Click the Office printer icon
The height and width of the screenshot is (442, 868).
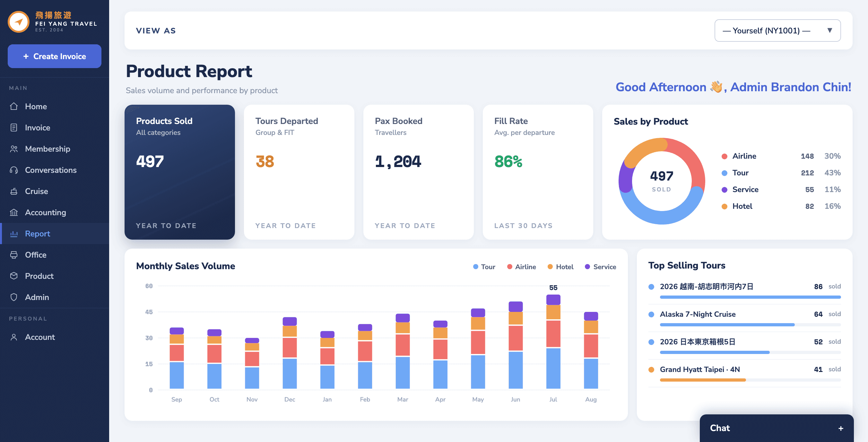(14, 255)
